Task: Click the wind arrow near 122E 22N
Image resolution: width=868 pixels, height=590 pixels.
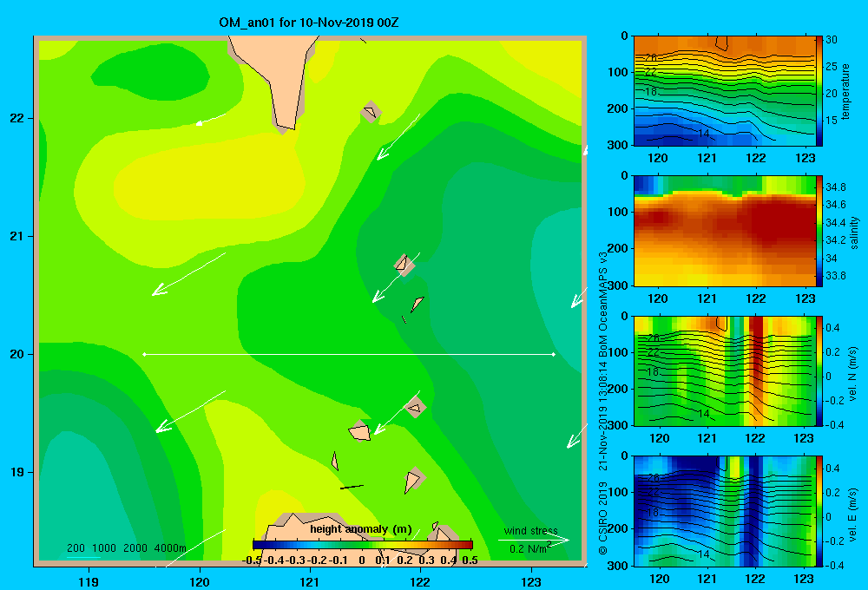Action: pos(398,137)
